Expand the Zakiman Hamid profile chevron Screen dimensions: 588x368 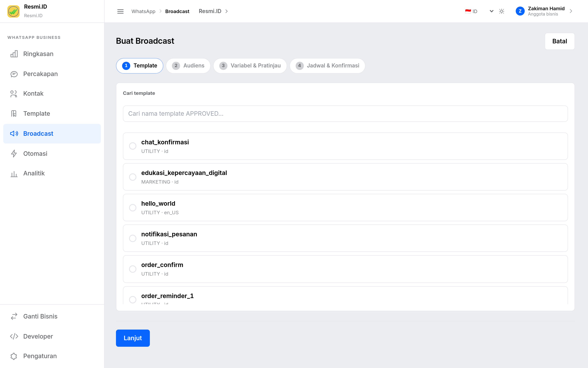click(571, 11)
